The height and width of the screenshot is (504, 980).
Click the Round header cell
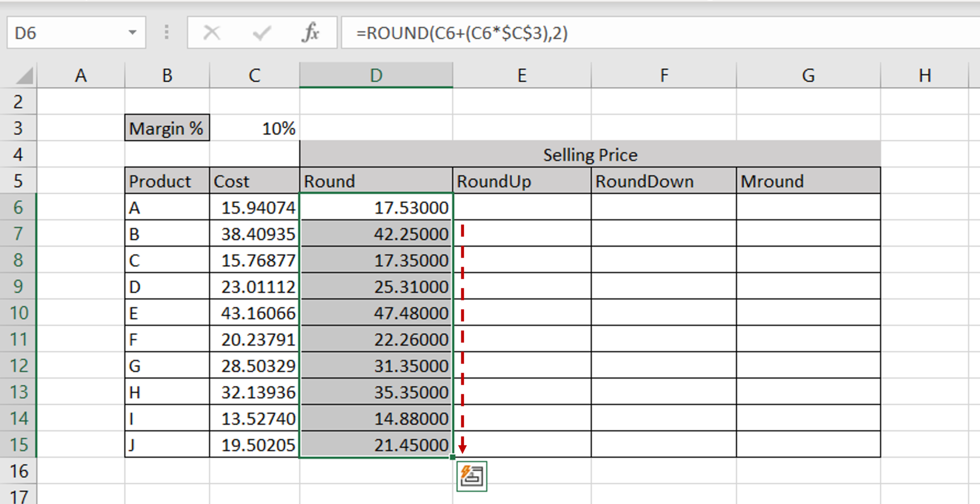tap(376, 181)
